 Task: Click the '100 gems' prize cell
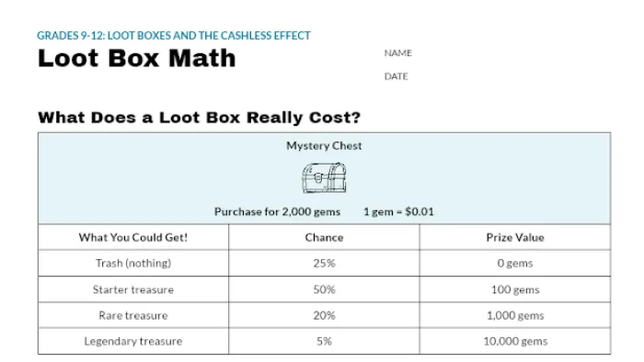click(x=515, y=289)
